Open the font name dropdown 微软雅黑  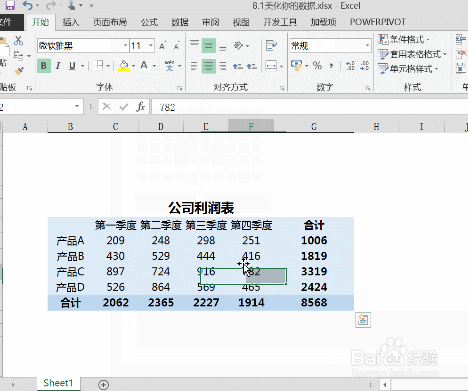click(x=125, y=45)
